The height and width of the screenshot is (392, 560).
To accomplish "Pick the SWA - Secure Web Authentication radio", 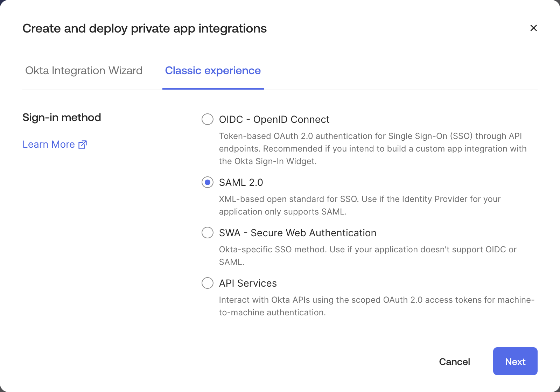I will click(208, 232).
